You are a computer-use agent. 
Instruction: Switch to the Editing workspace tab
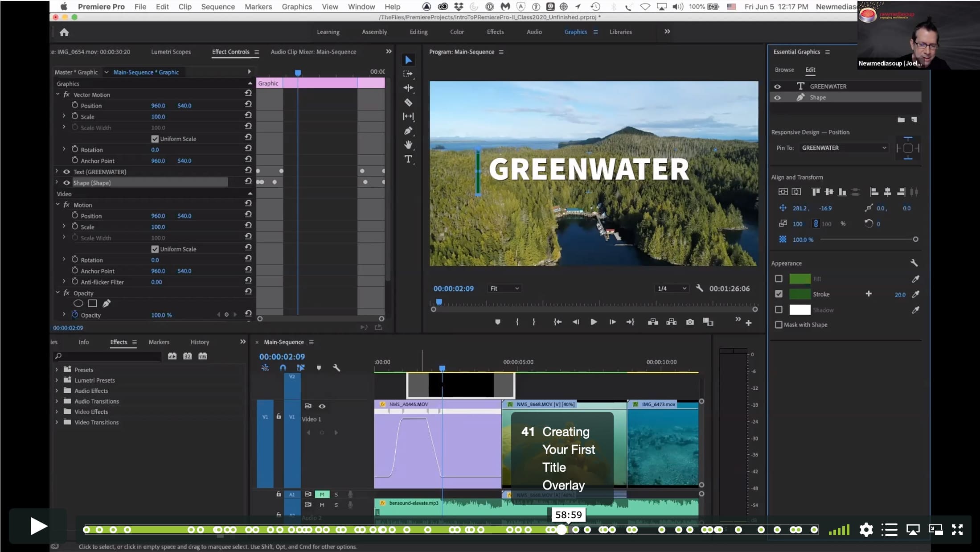(x=418, y=32)
